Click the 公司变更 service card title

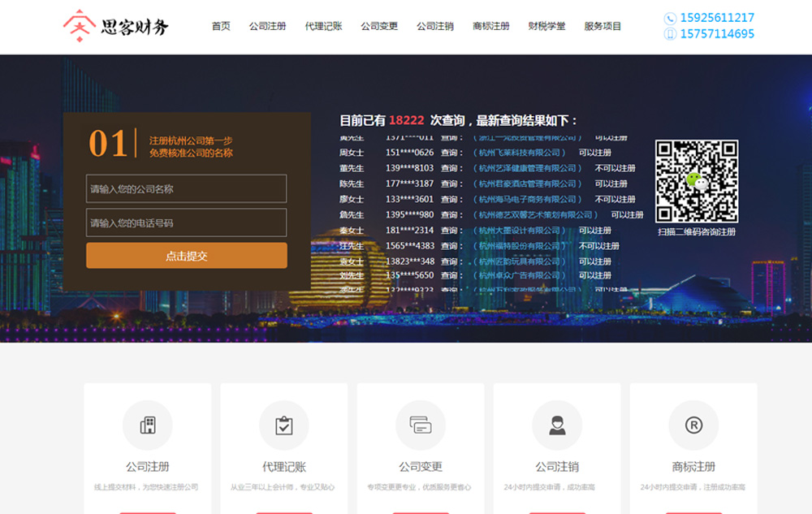[x=421, y=467]
